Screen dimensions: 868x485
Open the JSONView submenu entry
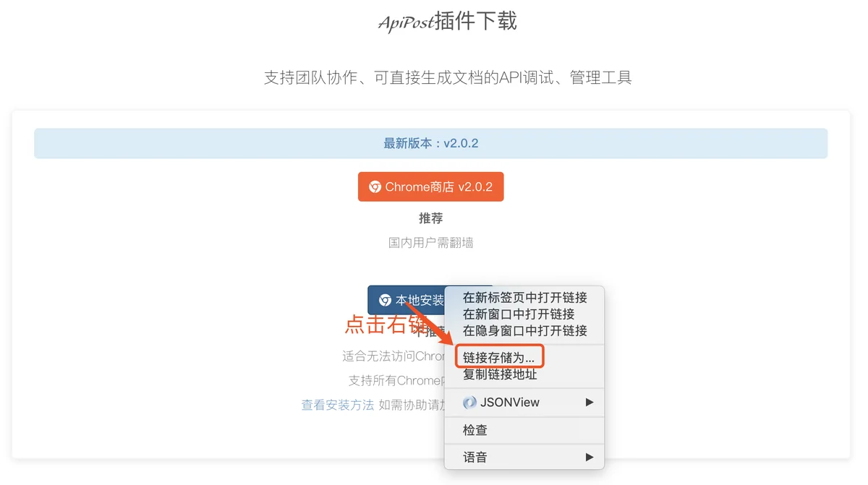pyautogui.click(x=524, y=402)
